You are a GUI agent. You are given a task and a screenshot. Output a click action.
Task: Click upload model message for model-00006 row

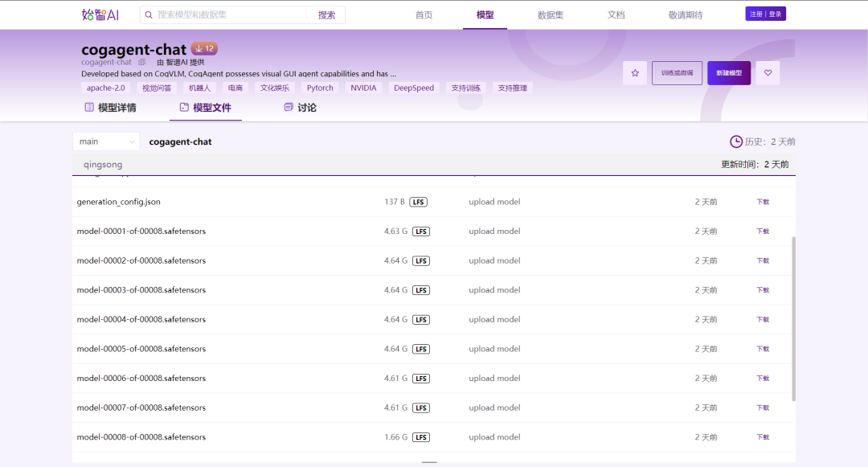pos(494,379)
